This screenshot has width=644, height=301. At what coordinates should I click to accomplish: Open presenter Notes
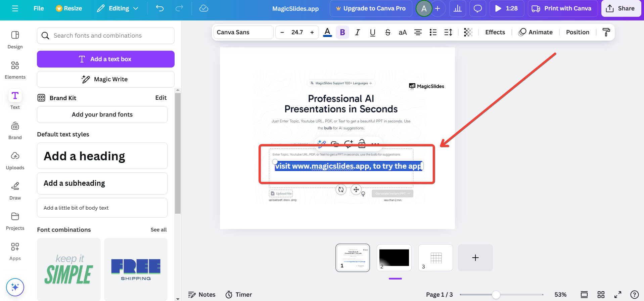[x=202, y=295]
